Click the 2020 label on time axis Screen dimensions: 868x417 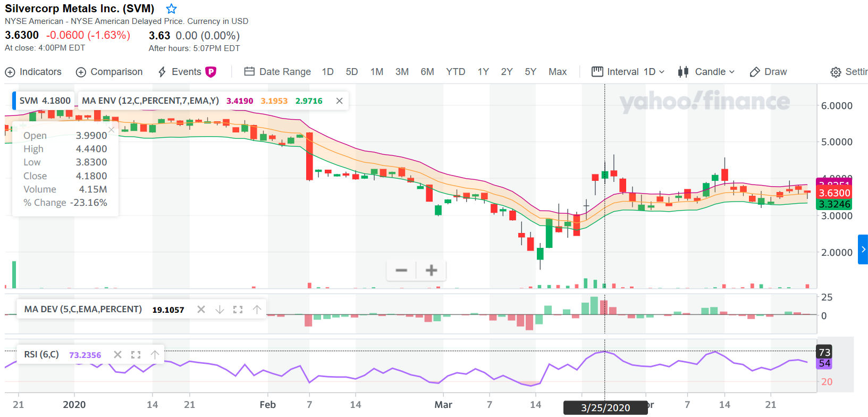(x=74, y=405)
